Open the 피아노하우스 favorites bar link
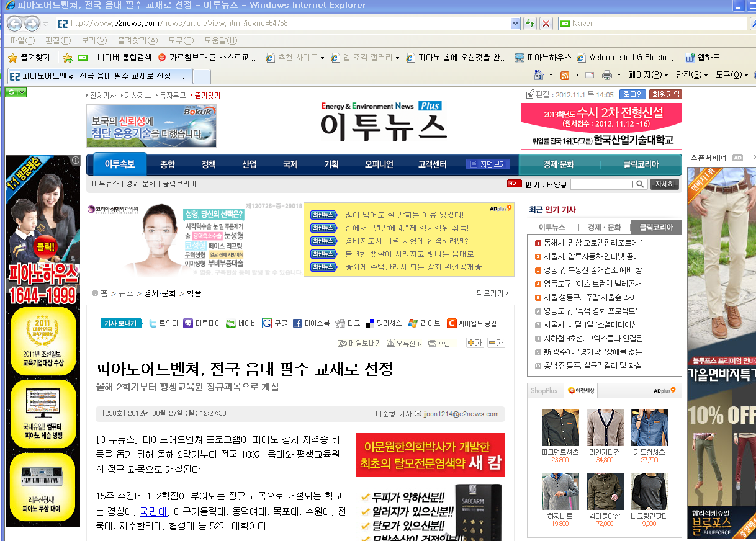 [542, 58]
